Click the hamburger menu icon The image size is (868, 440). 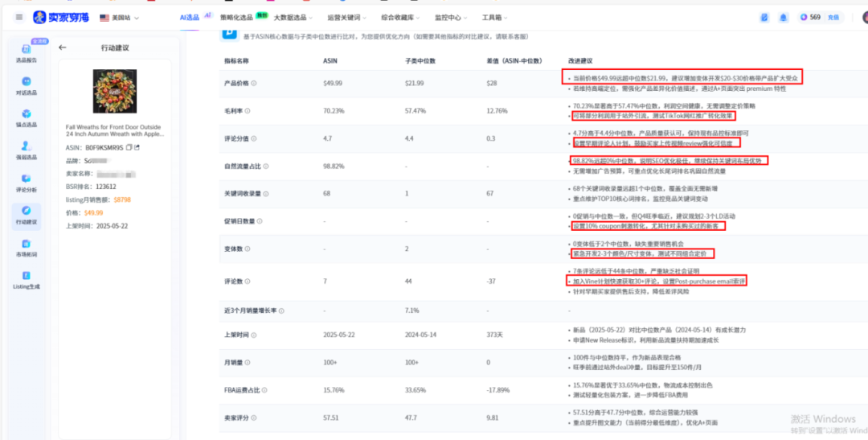[19, 17]
